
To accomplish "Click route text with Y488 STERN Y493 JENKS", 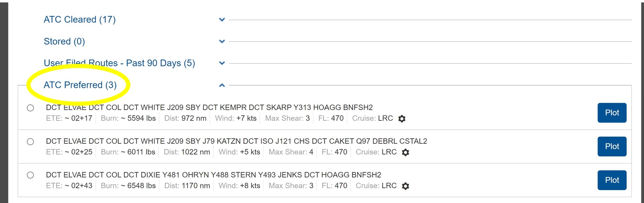I will click(214, 175).
